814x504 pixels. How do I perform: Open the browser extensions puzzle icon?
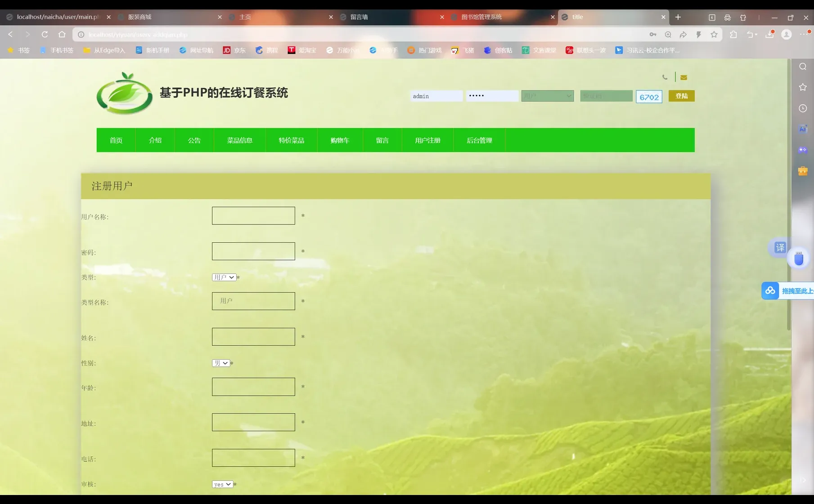click(733, 34)
